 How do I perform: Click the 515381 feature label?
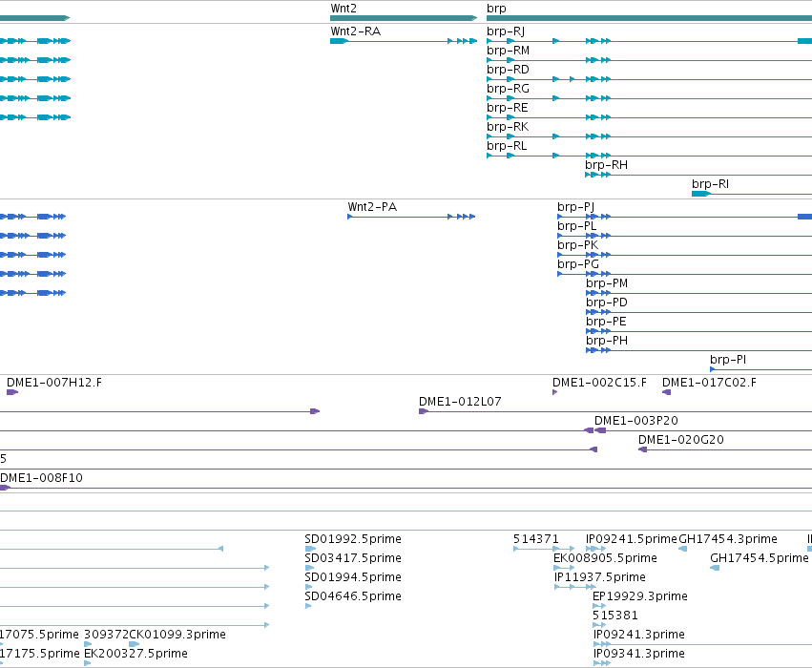coord(615,616)
